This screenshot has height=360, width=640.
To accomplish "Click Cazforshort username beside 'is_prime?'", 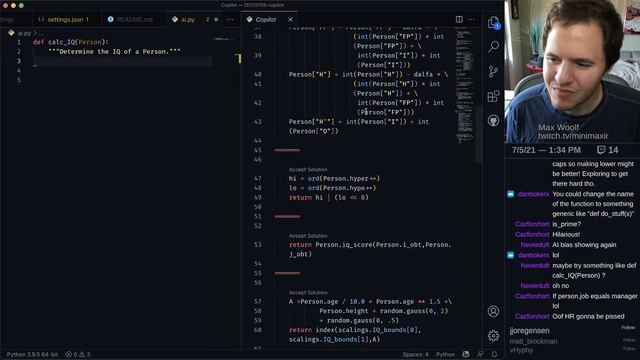I will (x=532, y=224).
